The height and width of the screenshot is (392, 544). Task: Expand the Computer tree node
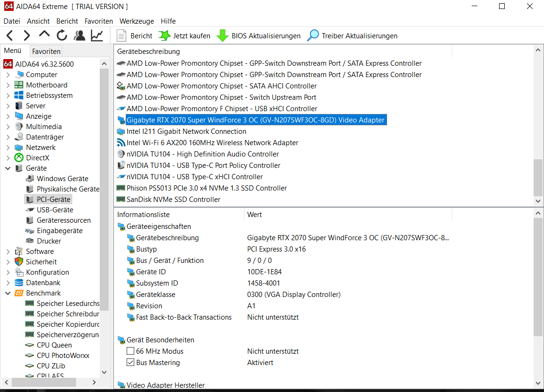click(8, 75)
